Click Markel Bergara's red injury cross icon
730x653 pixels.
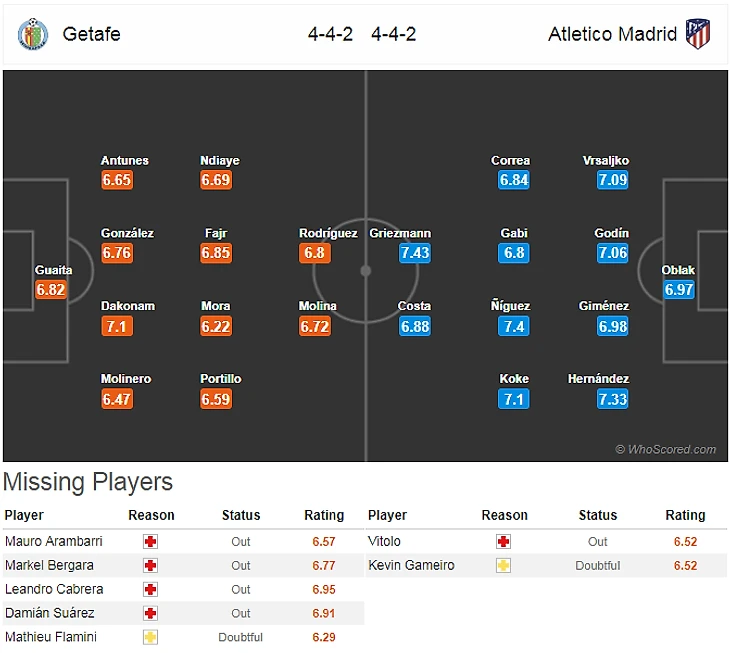click(151, 565)
